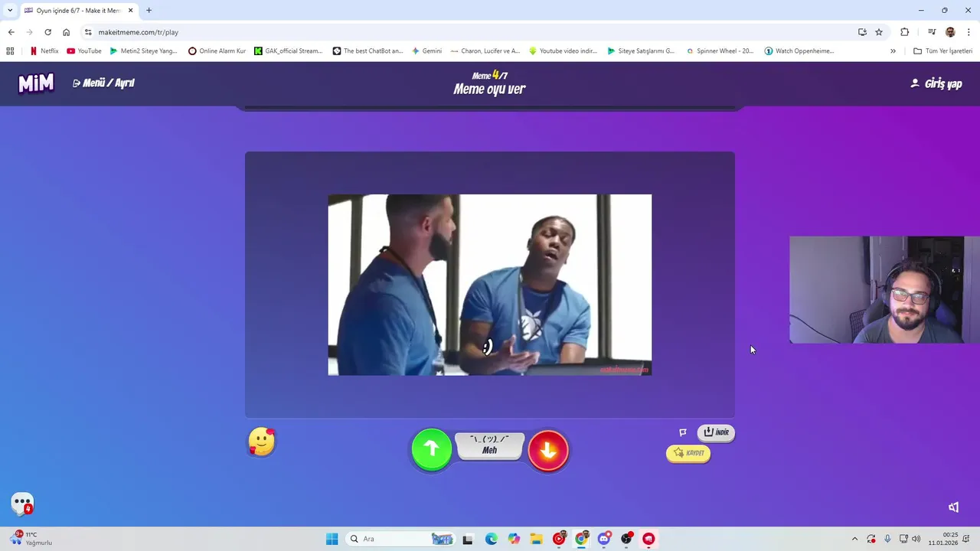Open the volume tray icon

tap(916, 539)
